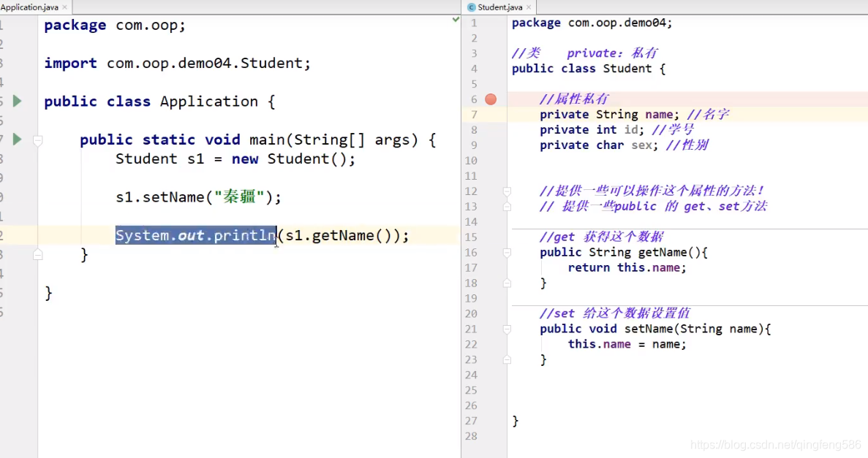Collapse the main method fold marker

click(37, 140)
